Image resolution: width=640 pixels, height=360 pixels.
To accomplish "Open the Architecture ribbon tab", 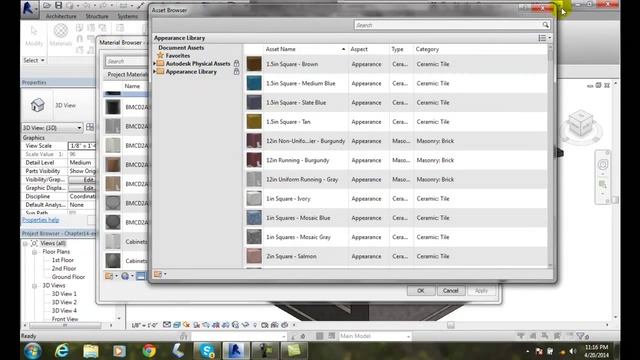I will coord(61,16).
